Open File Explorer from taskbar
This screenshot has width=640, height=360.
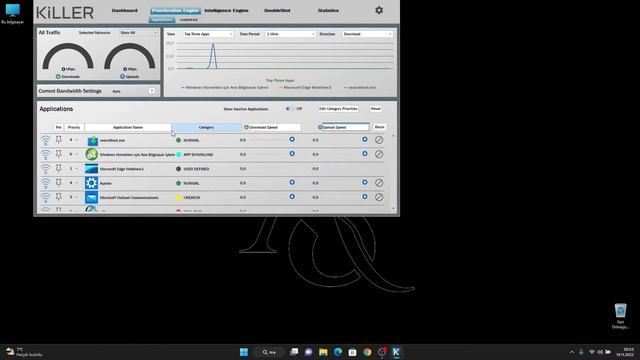tap(323, 352)
